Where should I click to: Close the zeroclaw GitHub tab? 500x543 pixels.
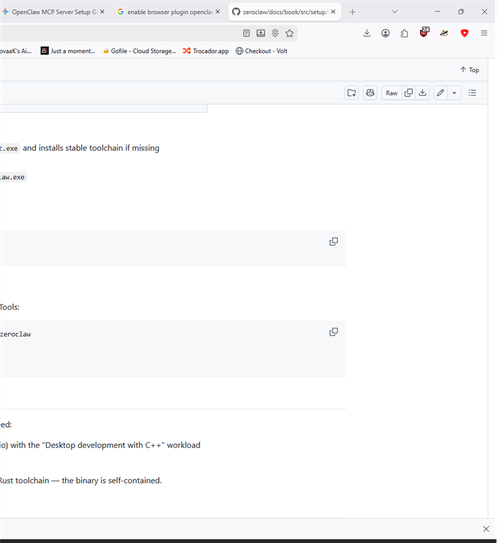click(x=333, y=12)
